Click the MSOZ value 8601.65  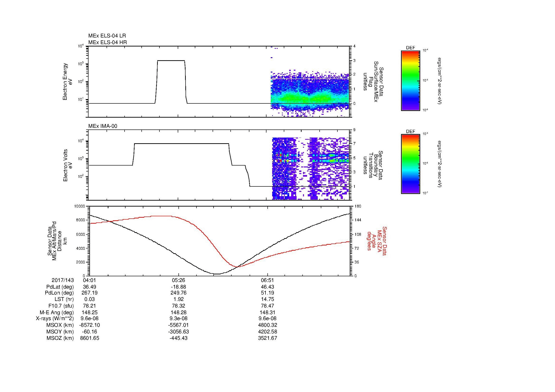(x=89, y=338)
